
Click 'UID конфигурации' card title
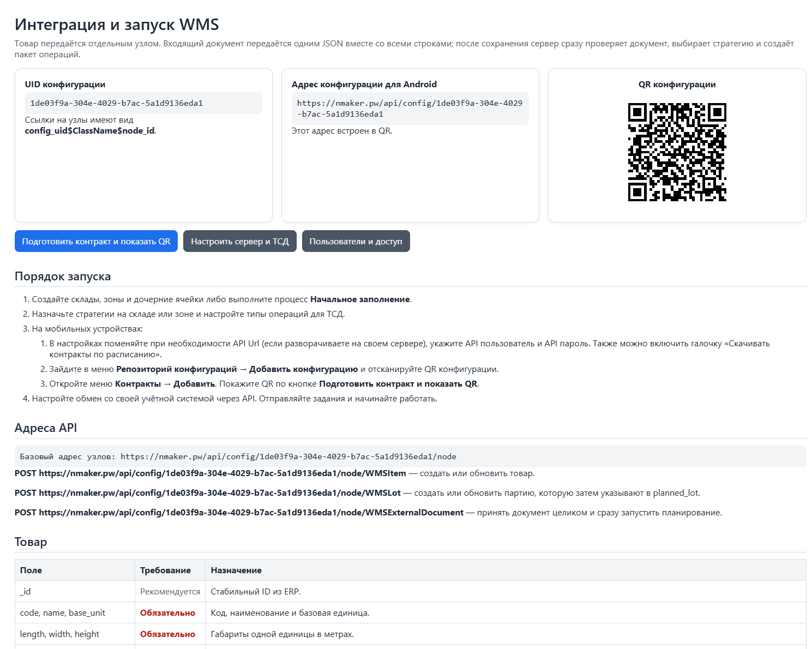click(65, 84)
